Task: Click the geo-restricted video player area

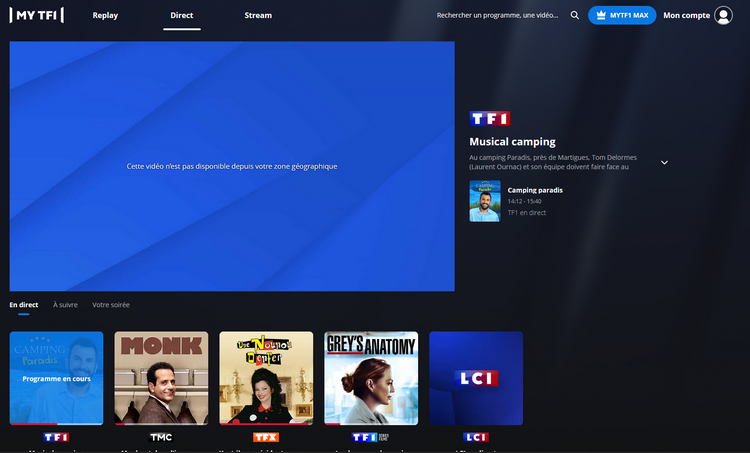Action: (232, 166)
